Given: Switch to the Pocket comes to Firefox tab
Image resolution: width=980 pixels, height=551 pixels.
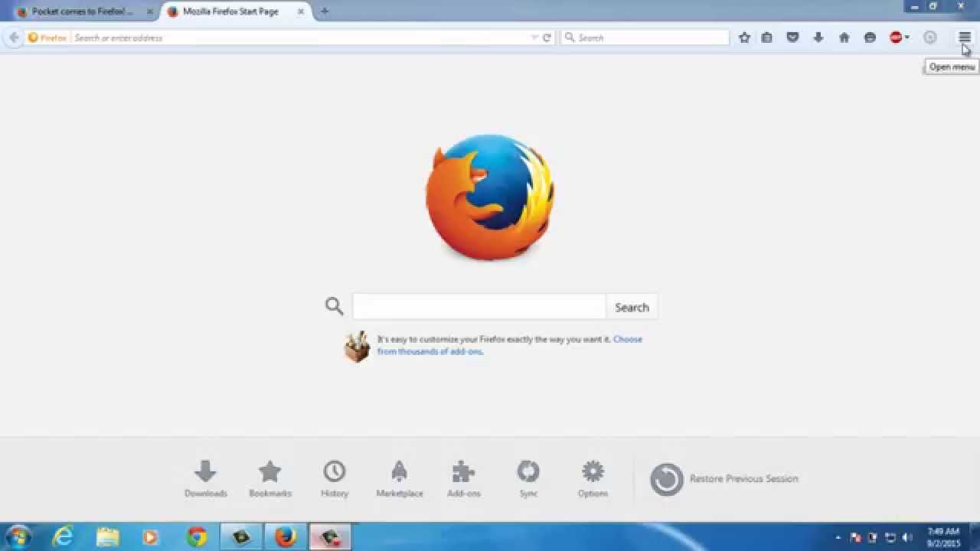Looking at the screenshot, I should pos(82,11).
